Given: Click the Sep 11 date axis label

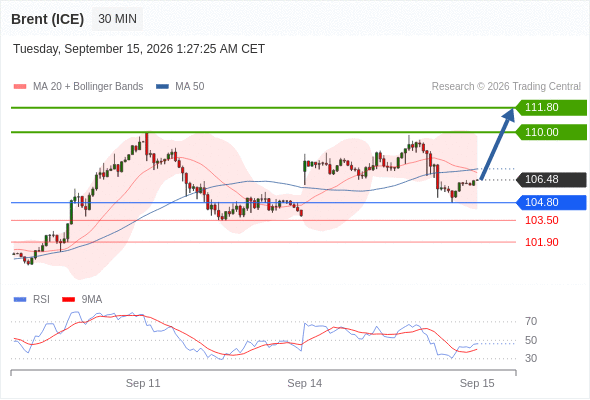Looking at the screenshot, I should [143, 383].
